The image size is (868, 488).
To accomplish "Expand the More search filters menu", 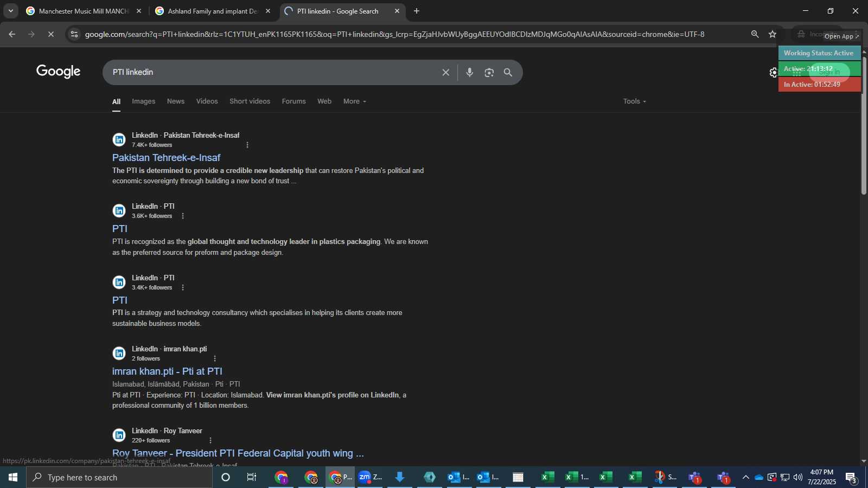I will tap(355, 101).
